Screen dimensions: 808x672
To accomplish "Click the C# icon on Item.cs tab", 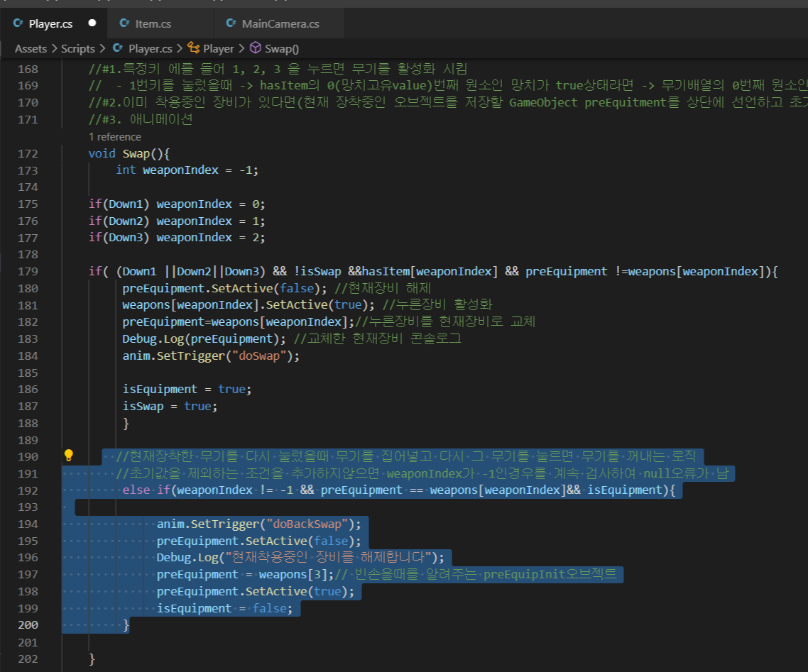I will pos(124,23).
